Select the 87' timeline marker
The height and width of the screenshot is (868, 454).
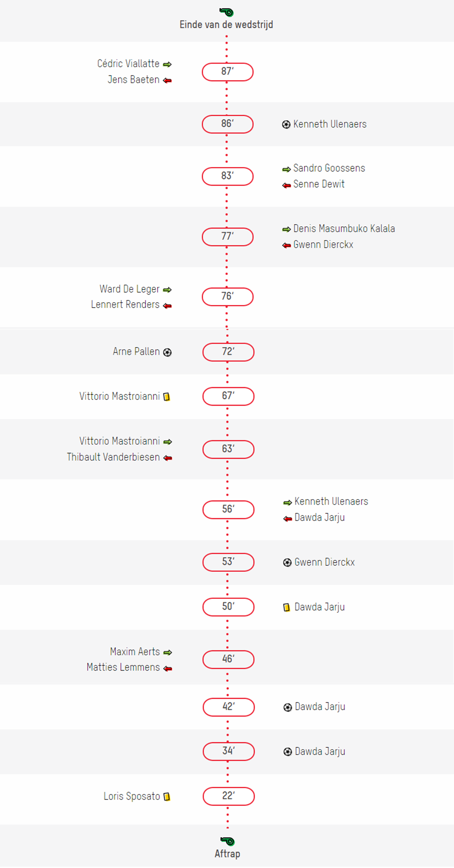click(x=227, y=72)
